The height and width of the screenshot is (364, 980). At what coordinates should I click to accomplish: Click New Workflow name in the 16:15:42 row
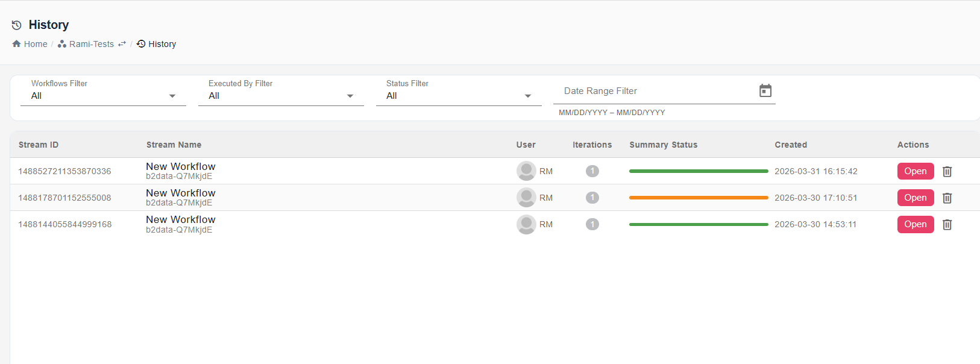180,166
